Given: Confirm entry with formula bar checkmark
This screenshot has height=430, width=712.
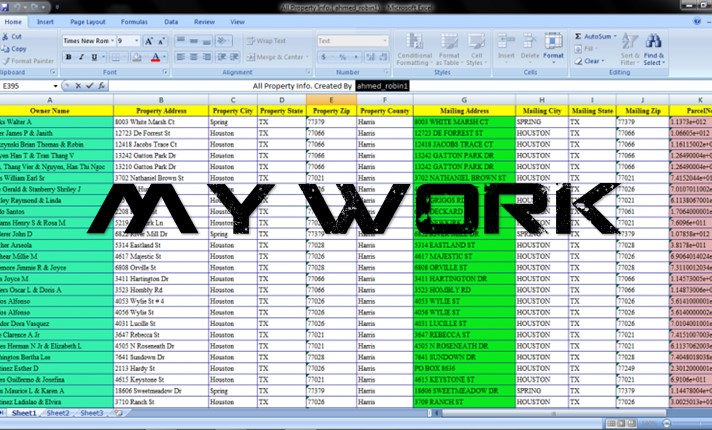Looking at the screenshot, I should pos(89,85).
